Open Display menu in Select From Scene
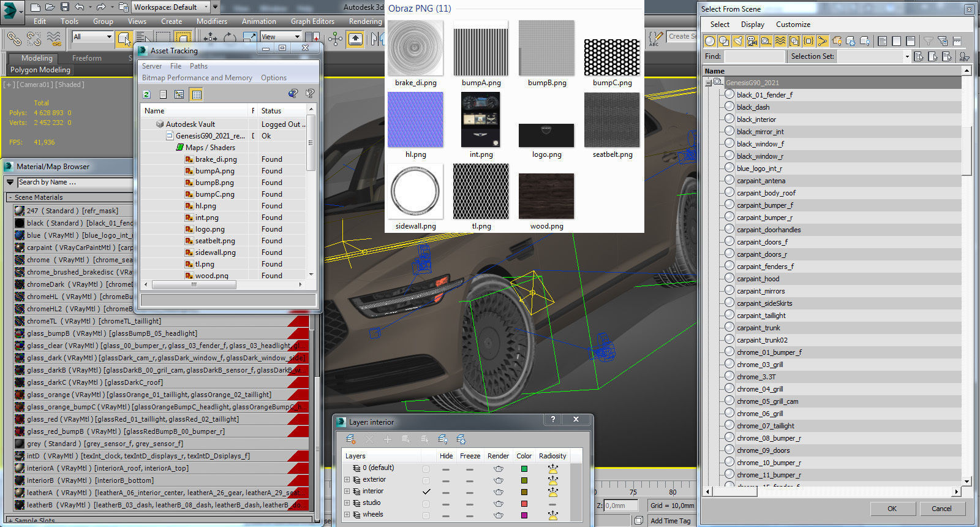This screenshot has height=527, width=980. 752,25
